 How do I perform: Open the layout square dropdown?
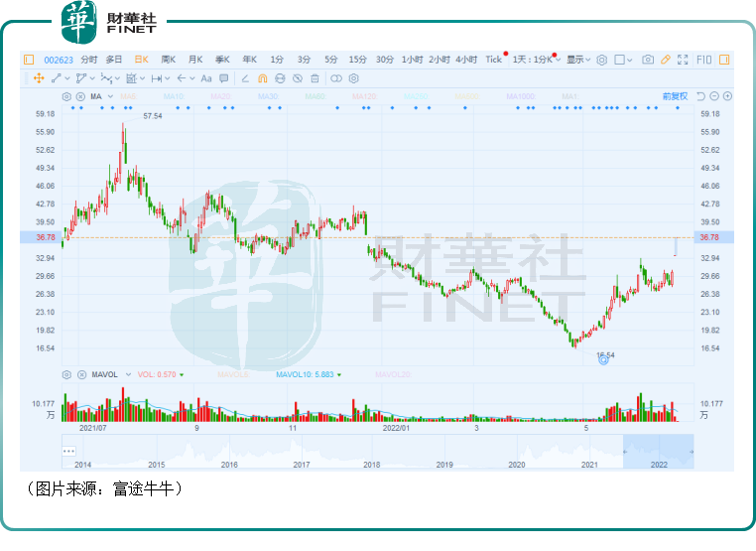623,60
